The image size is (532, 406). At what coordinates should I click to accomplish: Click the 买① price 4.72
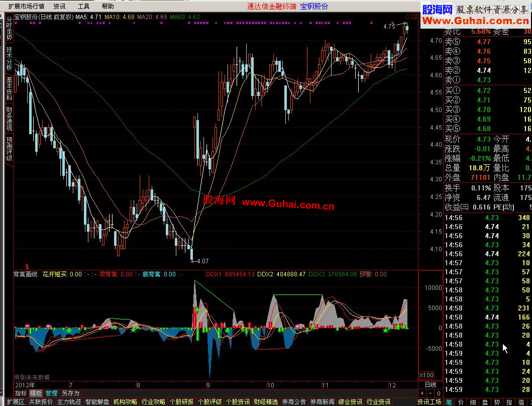coord(484,90)
